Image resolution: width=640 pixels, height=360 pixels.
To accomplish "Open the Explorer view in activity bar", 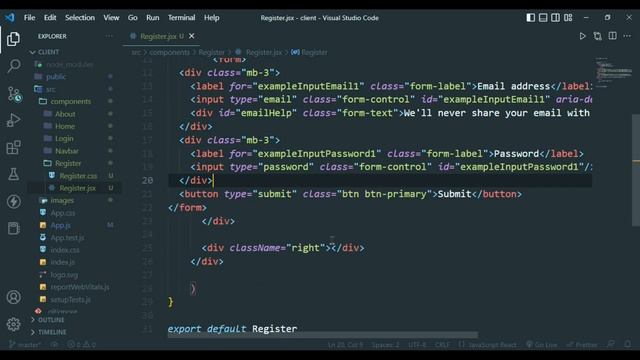I will (13, 39).
